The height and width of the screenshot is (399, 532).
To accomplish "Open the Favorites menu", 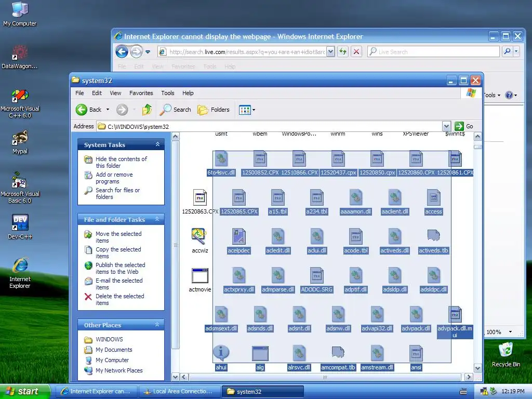I will click(141, 93).
